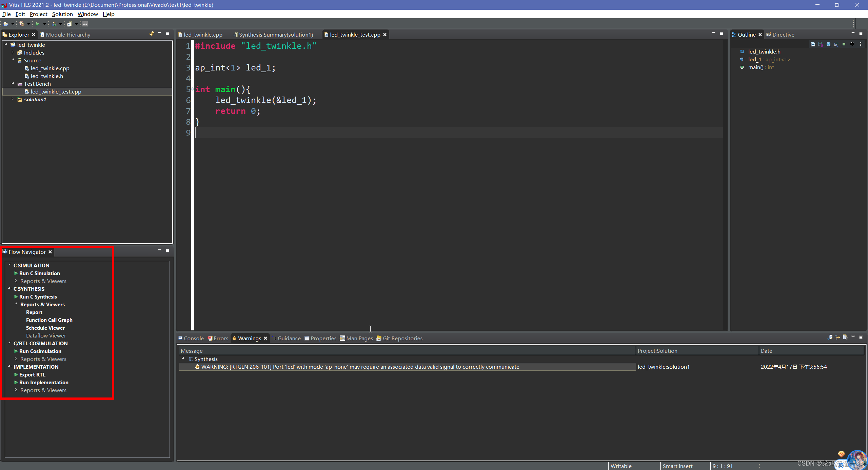Select the RTGEN 206-101 warning message row

pyautogui.click(x=359, y=367)
